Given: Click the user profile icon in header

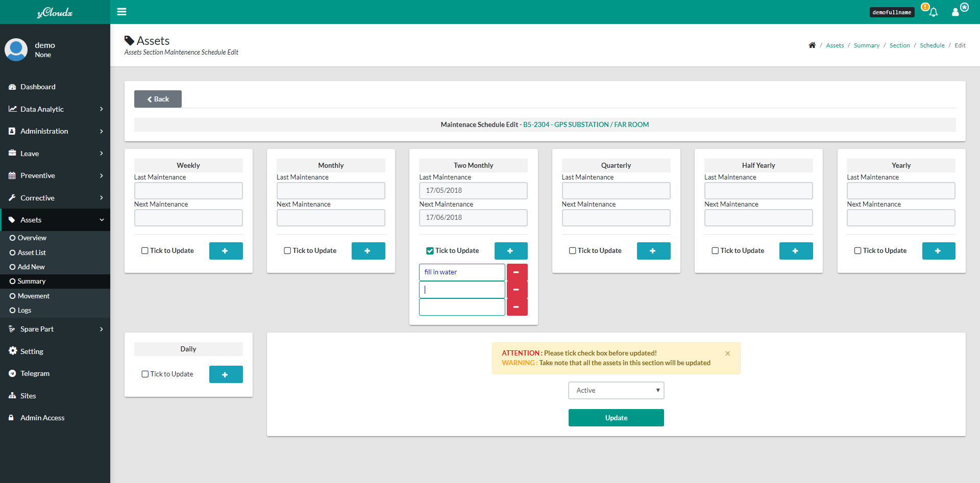Looking at the screenshot, I should click(x=955, y=12).
